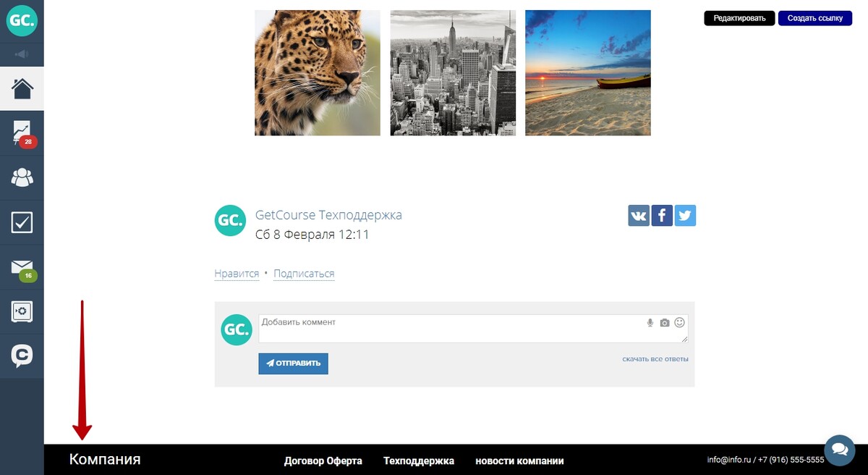Open the traffic chart icon with 28 badge

pyautogui.click(x=22, y=133)
